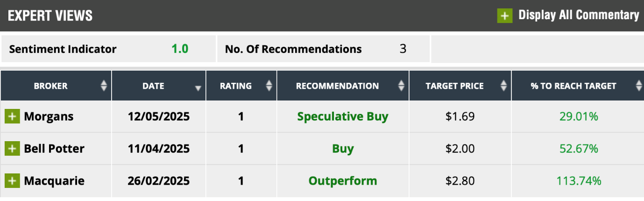Select the Bell Potter broker name

click(x=54, y=149)
